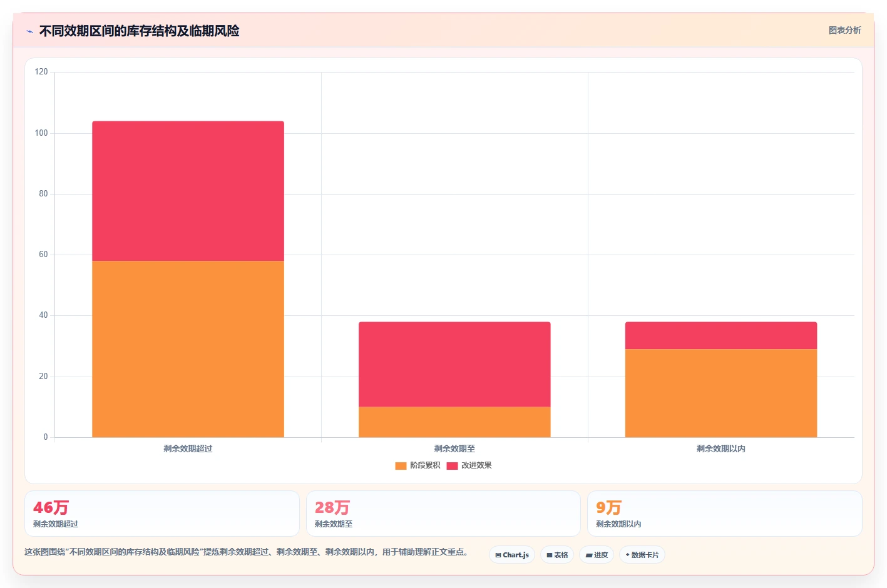Click the orange segment of the 剩余效期至 bar
The width and height of the screenshot is (887, 588).
(454, 422)
